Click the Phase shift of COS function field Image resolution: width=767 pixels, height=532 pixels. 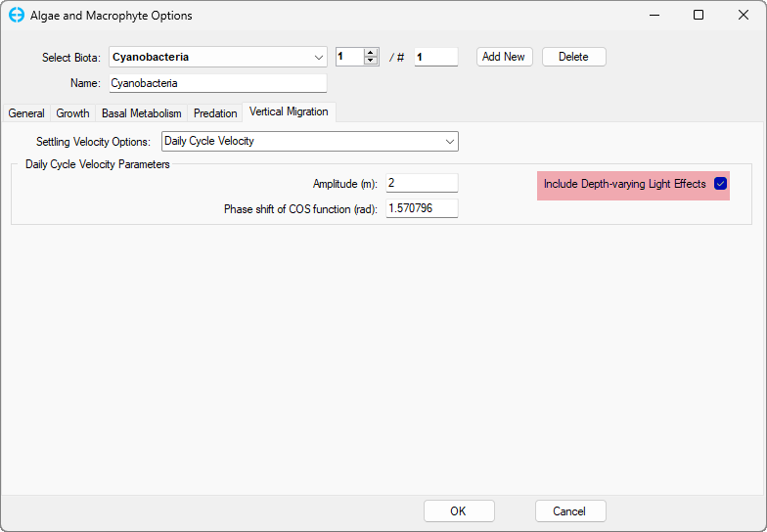pos(422,208)
